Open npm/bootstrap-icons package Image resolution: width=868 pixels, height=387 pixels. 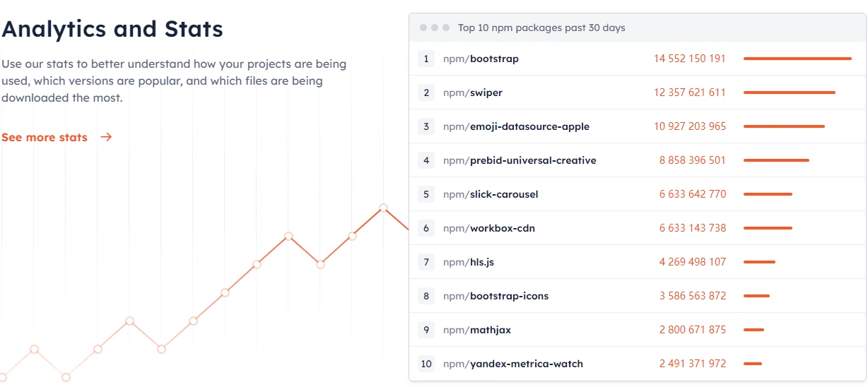[x=495, y=296]
